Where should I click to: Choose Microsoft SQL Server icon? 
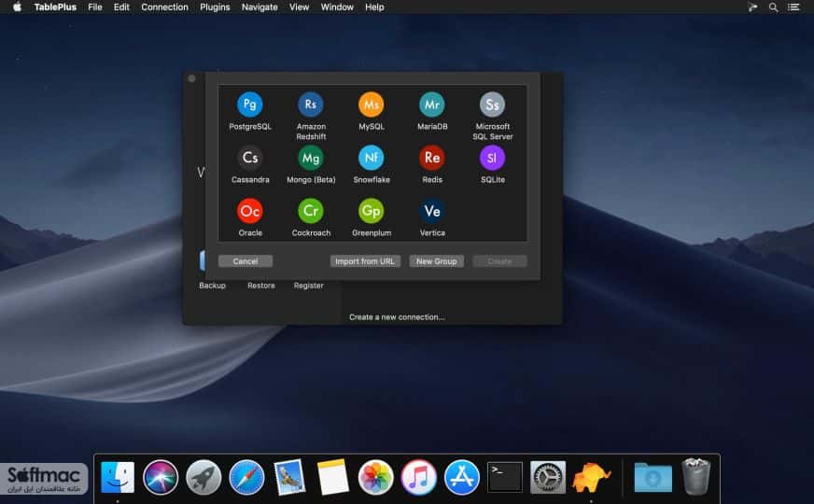(492, 105)
